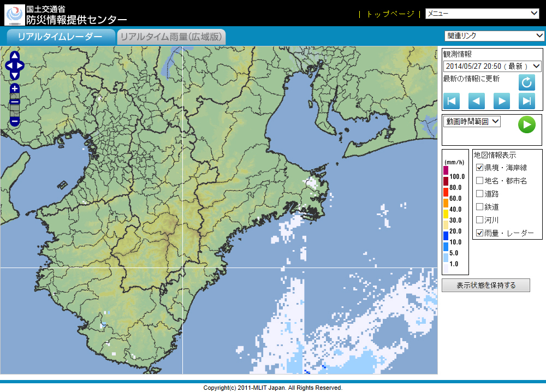Uncheck 県境・海岸線 border display checkbox

[x=479, y=168]
